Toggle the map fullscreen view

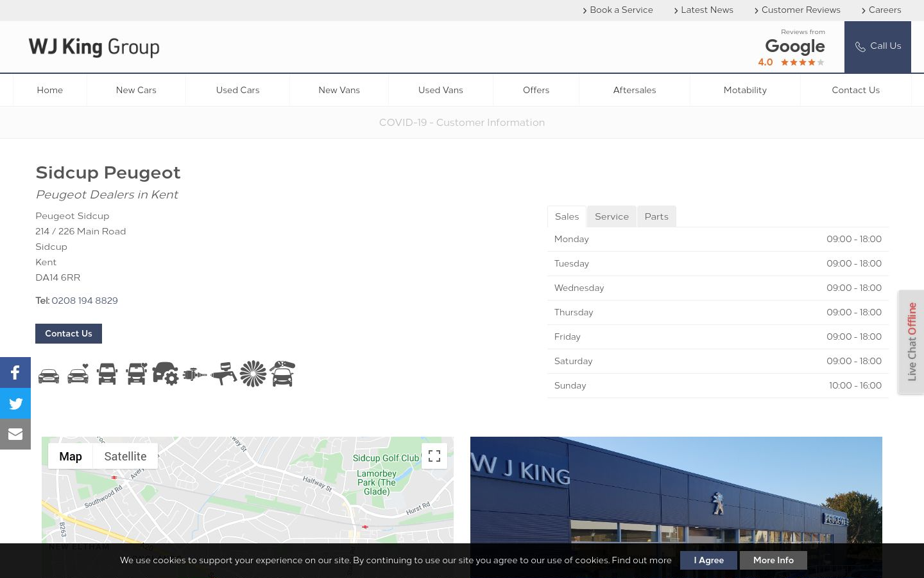pos(434,456)
